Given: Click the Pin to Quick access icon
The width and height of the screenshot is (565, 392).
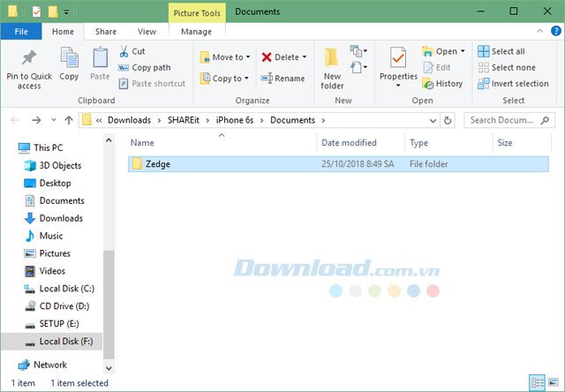Looking at the screenshot, I should click(x=29, y=58).
